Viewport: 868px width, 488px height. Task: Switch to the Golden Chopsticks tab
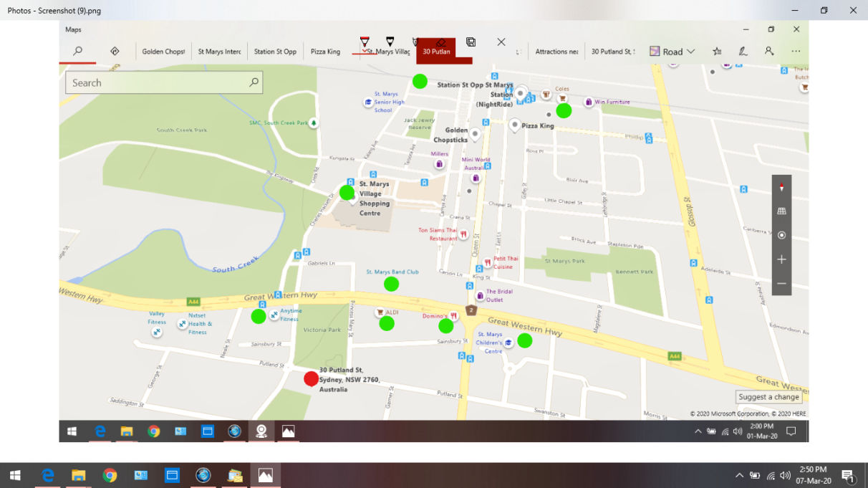[163, 52]
